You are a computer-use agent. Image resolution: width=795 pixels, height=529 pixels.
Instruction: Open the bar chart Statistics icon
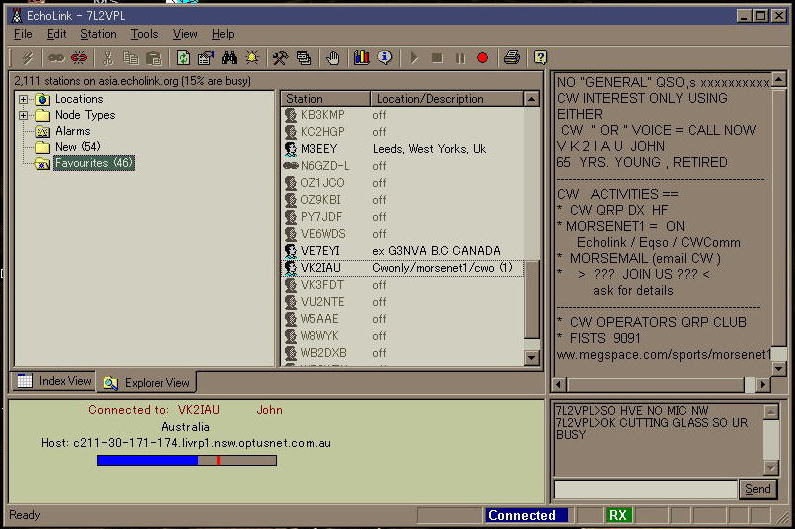coord(362,58)
